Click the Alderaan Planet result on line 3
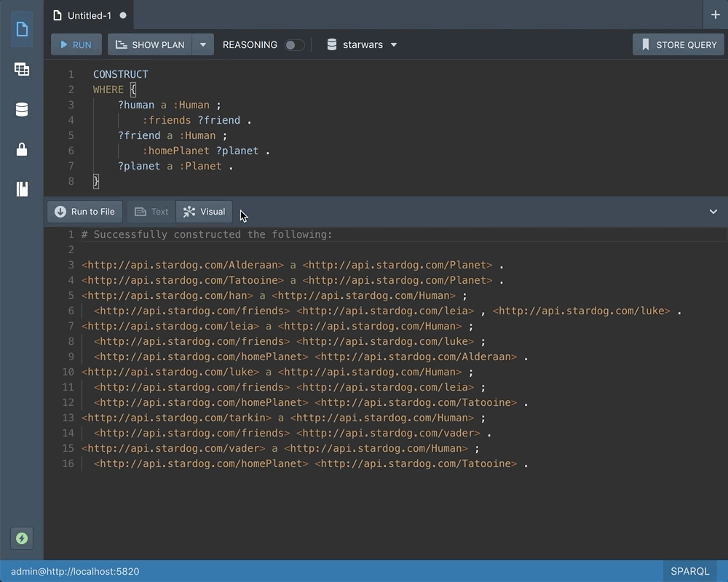Viewport: 728px width, 582px height. point(293,265)
